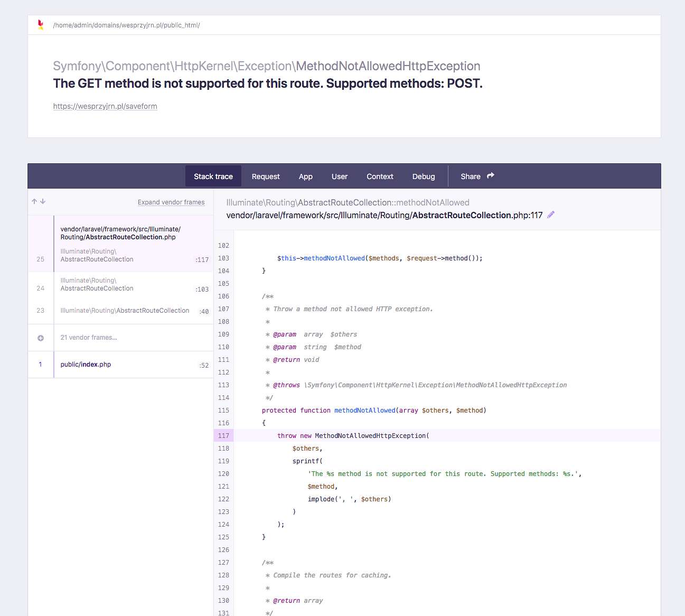Select frame 25 AbstractRouteCollection.php :117
This screenshot has height=616, width=685.
tap(121, 244)
